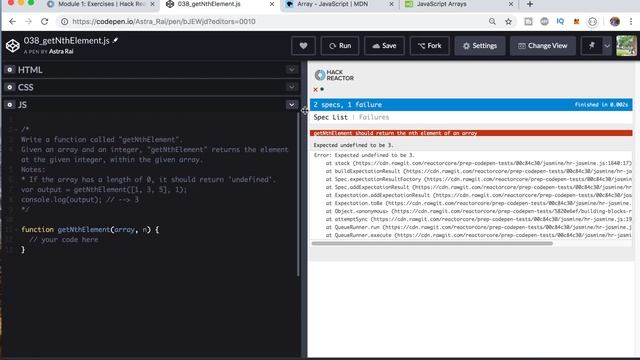Fork this pen
Viewport: 640px width, 360px height.
pyautogui.click(x=429, y=46)
